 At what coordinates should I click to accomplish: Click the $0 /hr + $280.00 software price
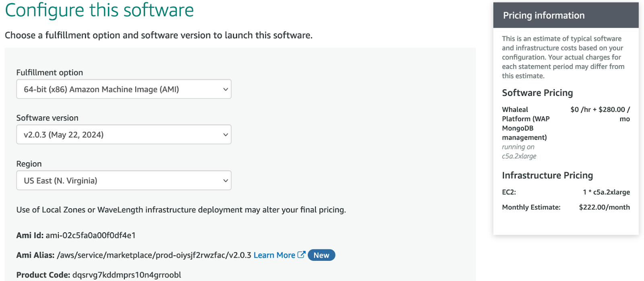(x=600, y=110)
